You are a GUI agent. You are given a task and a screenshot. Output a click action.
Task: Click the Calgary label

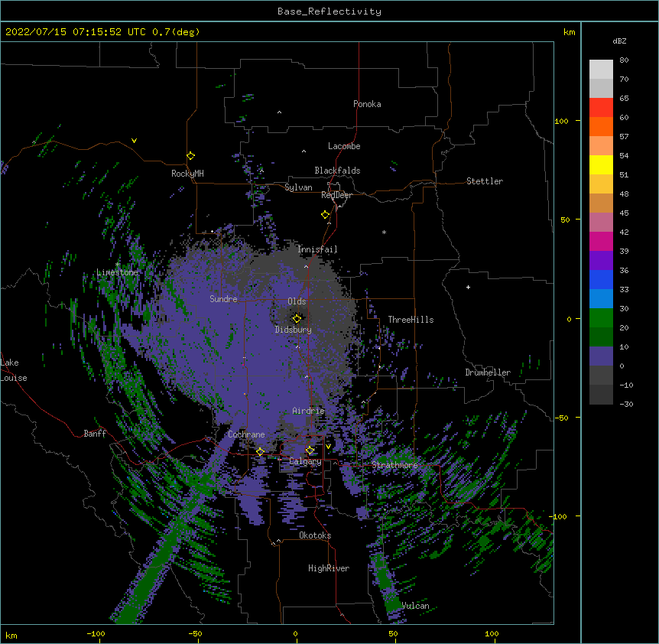(x=305, y=461)
